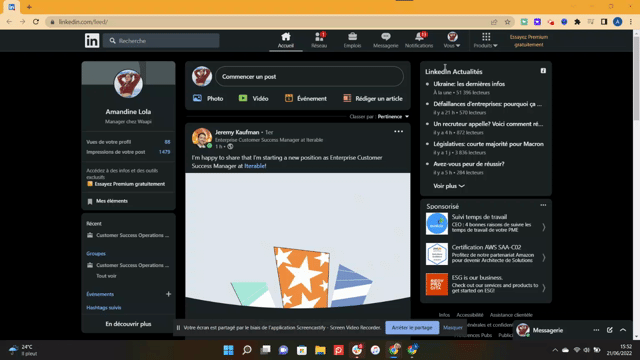Open the Iterable company link in post
This screenshot has width=640, height=360.
point(255,166)
